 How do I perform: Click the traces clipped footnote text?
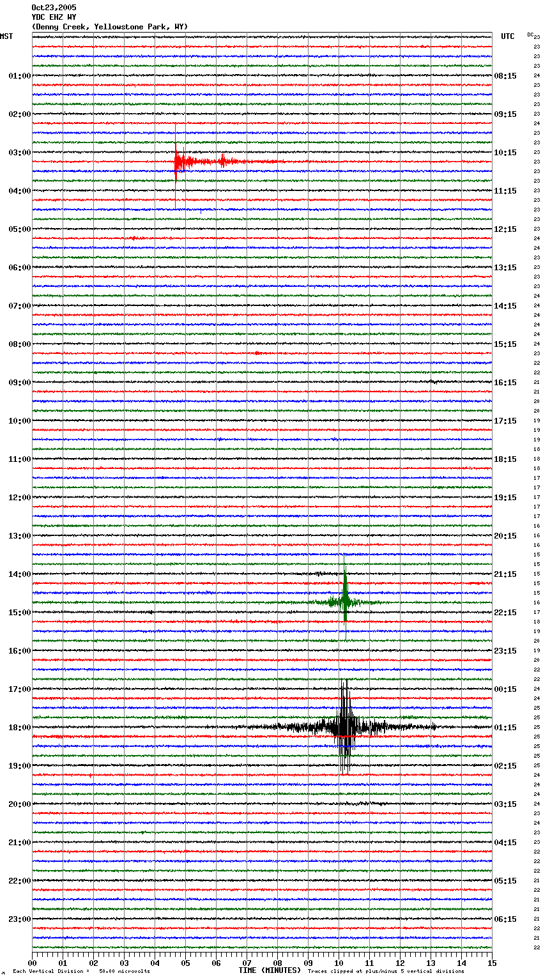coord(386,972)
